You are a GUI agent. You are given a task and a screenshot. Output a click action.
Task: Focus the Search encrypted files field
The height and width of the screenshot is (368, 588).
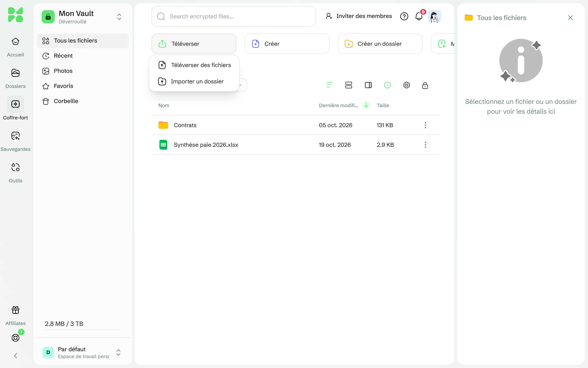pos(234,16)
